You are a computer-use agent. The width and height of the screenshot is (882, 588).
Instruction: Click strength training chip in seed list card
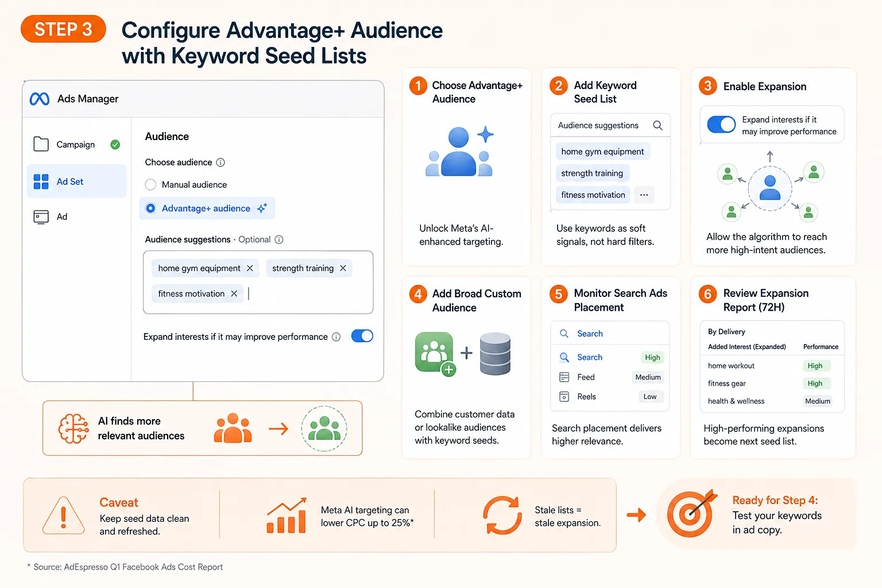point(593,173)
